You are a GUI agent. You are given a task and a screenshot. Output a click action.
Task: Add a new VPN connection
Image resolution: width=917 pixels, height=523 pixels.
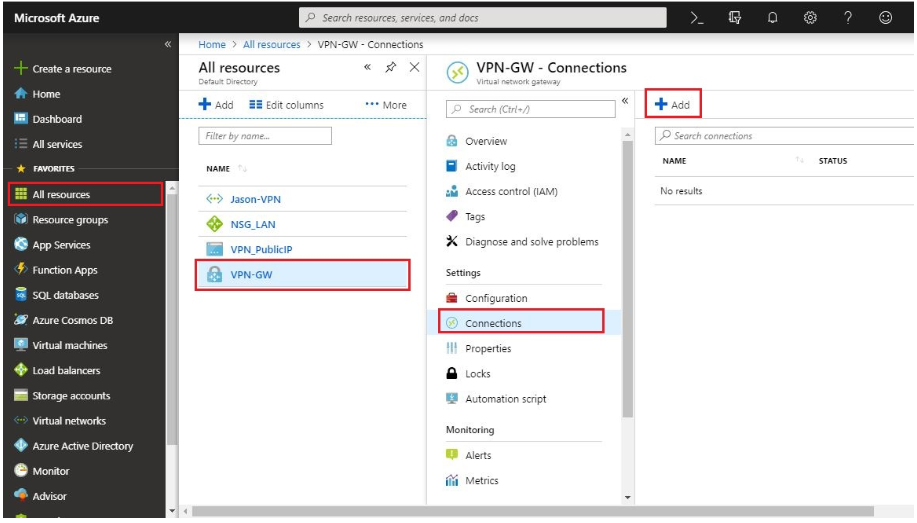coord(672,104)
